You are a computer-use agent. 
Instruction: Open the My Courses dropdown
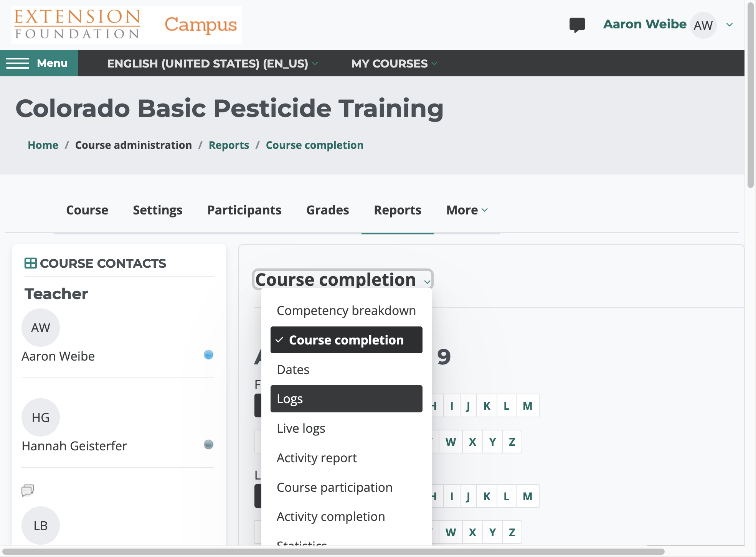[394, 63]
